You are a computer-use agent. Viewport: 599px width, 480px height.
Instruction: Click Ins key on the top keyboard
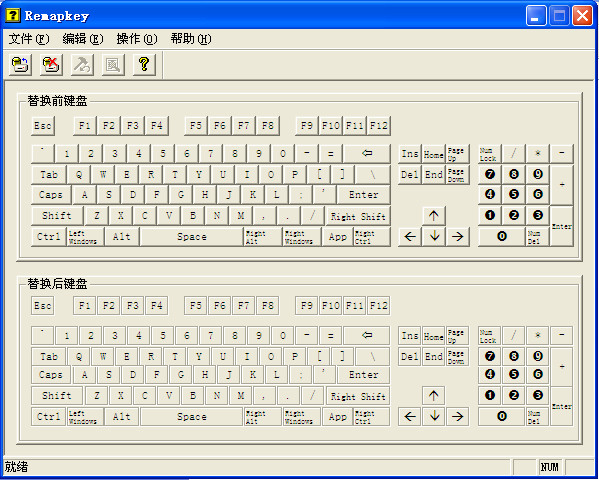[410, 154]
